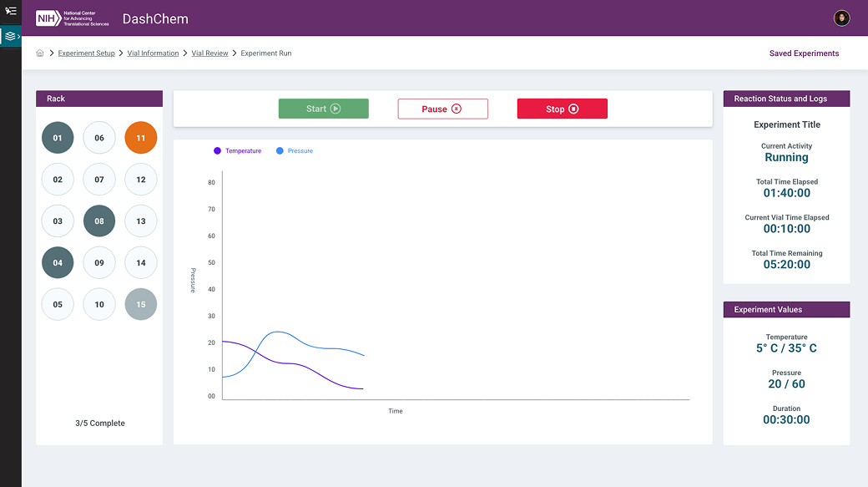Navigate to Vial Information breadcrumb
This screenshot has height=487, width=868.
153,53
